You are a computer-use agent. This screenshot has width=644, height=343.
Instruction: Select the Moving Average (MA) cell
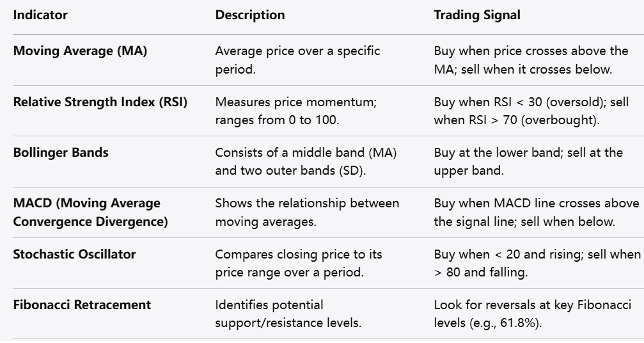pos(80,51)
